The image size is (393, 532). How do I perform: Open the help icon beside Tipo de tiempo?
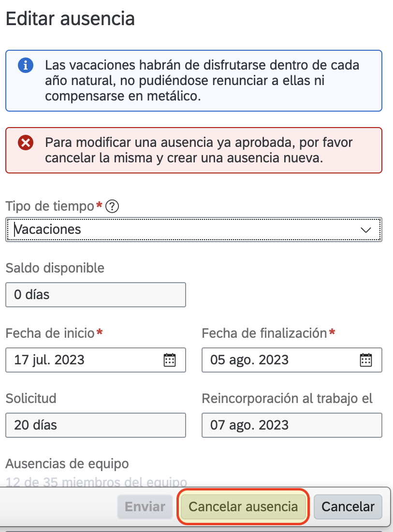click(x=112, y=207)
